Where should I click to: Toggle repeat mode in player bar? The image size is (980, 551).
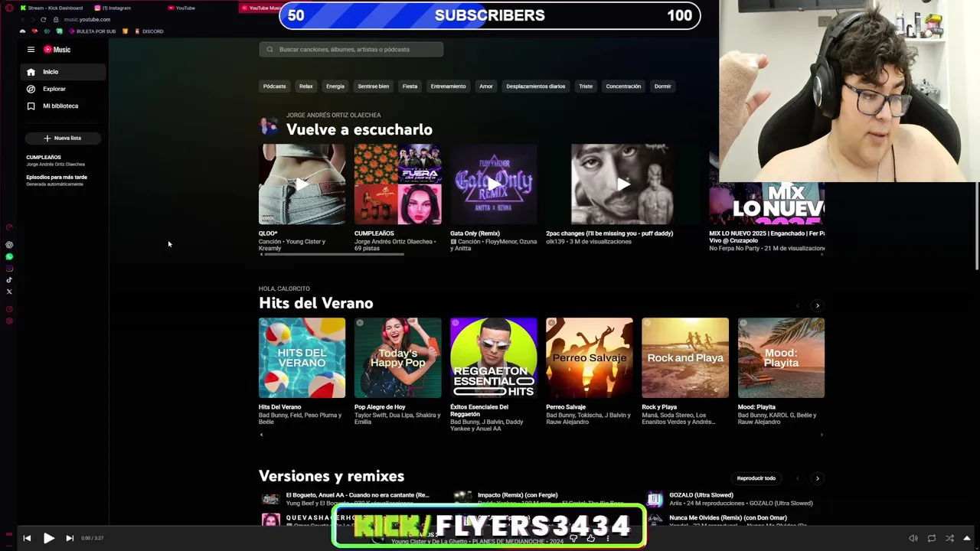931,538
